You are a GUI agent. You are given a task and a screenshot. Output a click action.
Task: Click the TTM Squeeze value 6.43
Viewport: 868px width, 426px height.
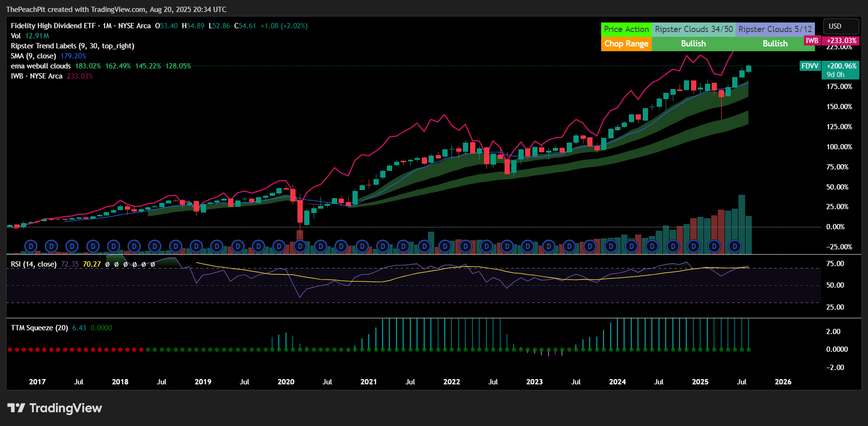click(79, 328)
